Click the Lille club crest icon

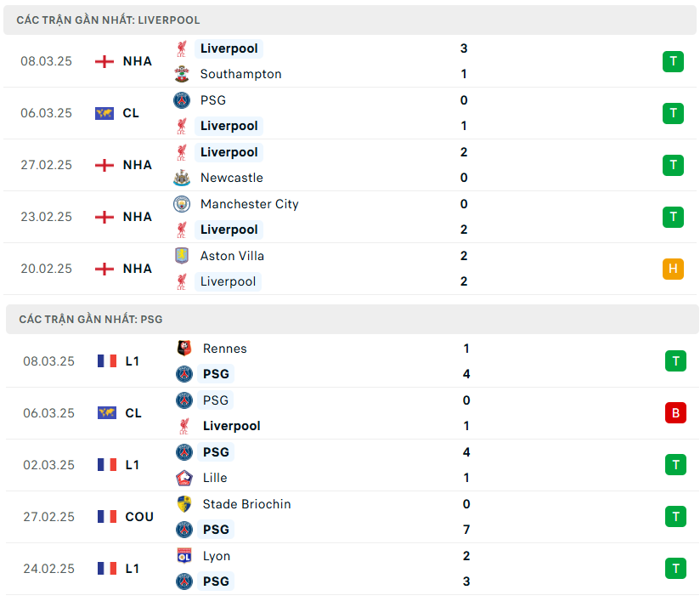pos(183,478)
